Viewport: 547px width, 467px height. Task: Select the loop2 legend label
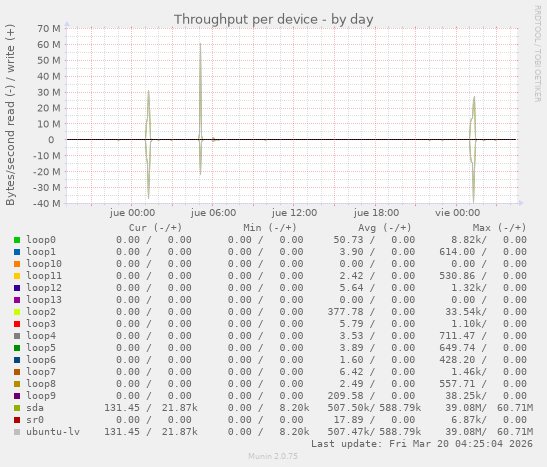[x=41, y=312]
